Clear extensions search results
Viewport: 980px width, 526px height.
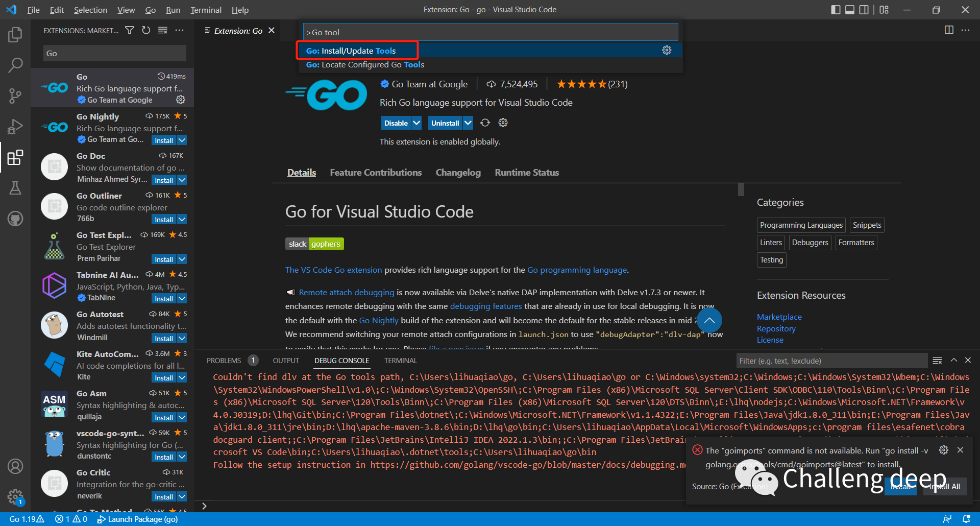(x=163, y=31)
